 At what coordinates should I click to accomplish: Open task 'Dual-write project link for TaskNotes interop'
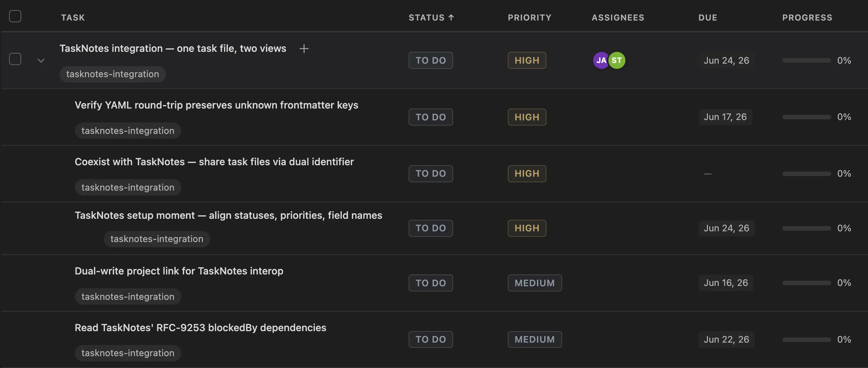[179, 271]
